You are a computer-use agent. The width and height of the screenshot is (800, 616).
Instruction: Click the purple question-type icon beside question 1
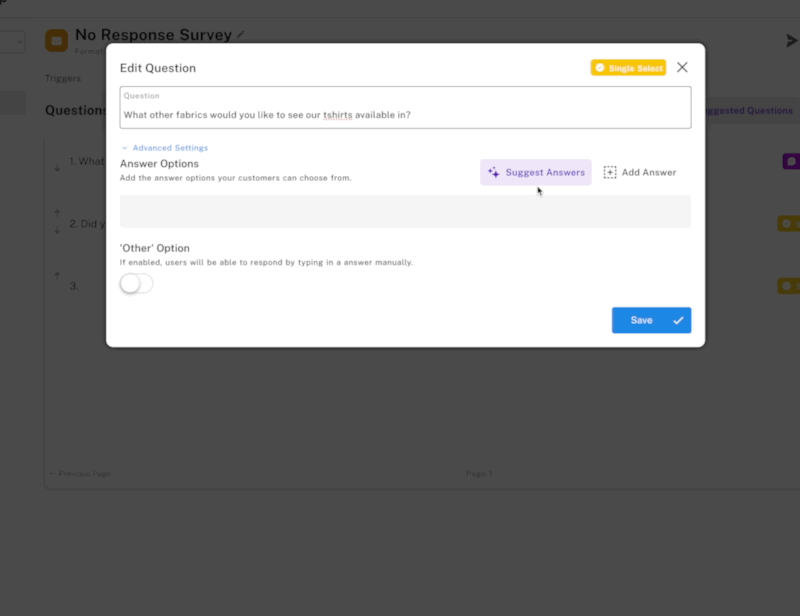click(x=791, y=160)
